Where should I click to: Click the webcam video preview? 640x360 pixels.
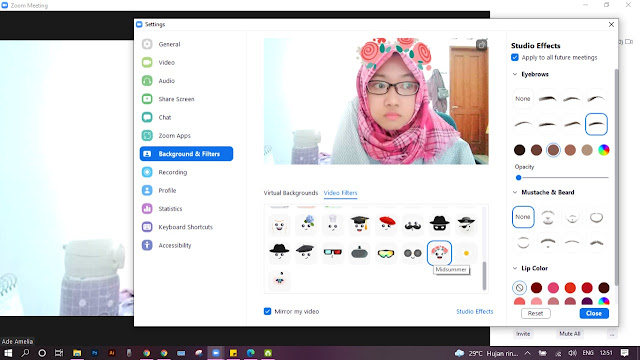point(376,101)
